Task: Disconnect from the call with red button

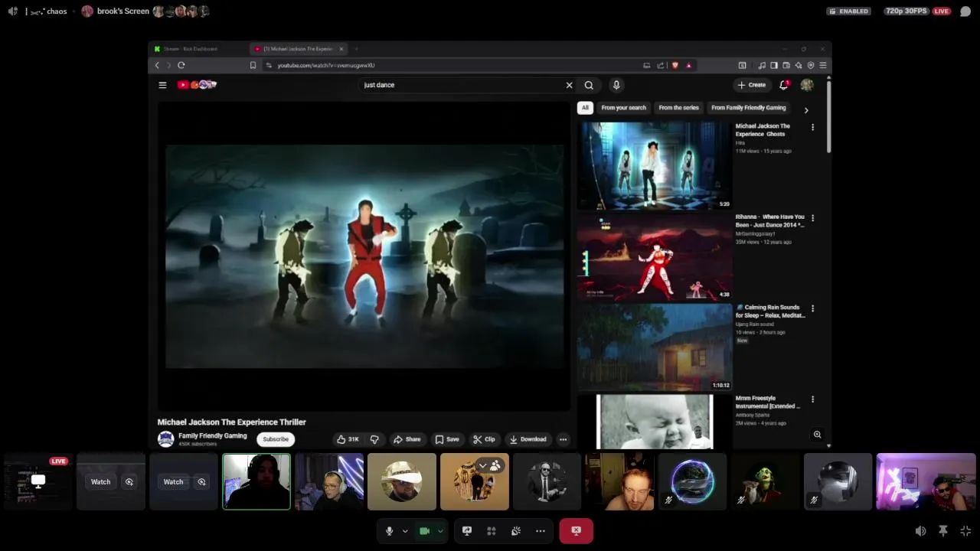Action: click(576, 531)
